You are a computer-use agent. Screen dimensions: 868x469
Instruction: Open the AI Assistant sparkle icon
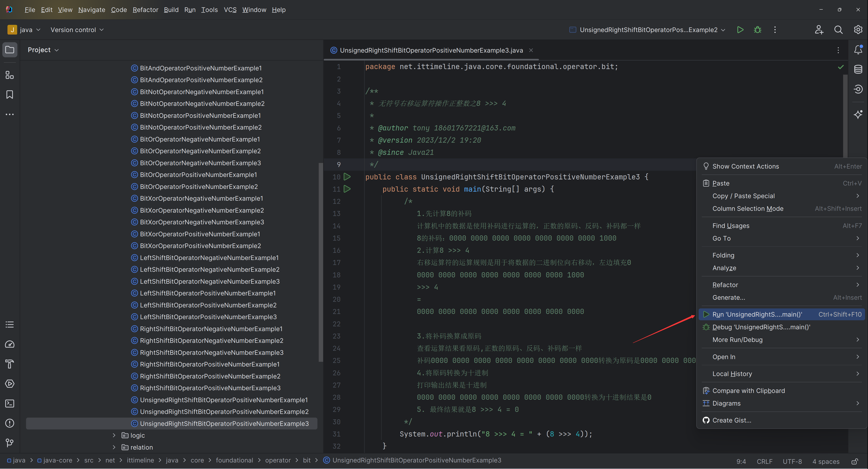coord(858,114)
